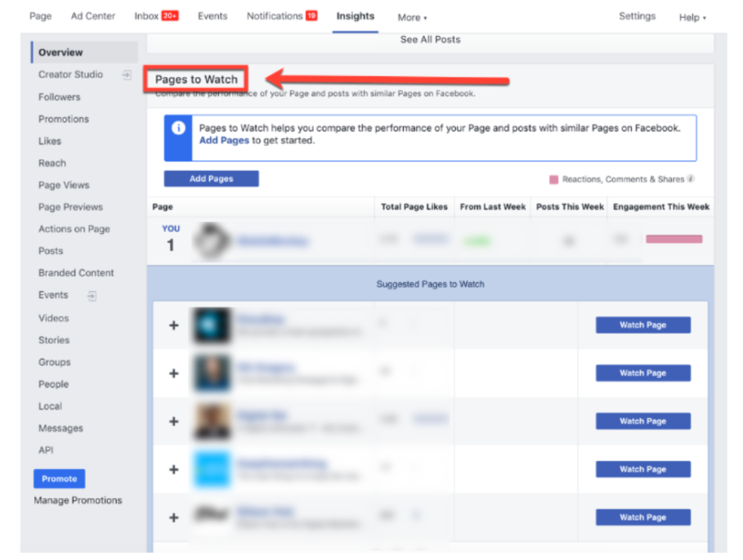This screenshot has height=560, width=743.
Task: Open the Insights tab
Action: (356, 16)
